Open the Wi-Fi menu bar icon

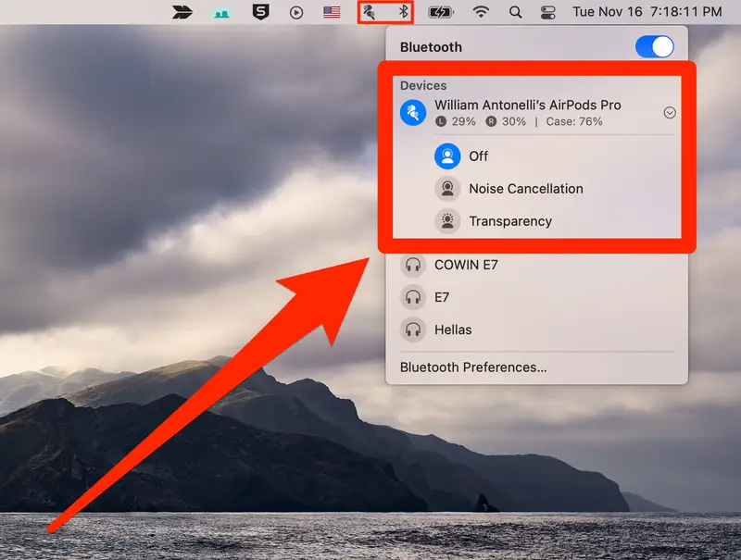(481, 12)
